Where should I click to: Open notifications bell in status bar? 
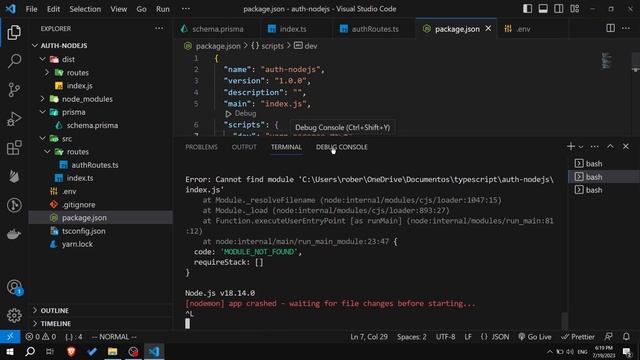point(626,337)
